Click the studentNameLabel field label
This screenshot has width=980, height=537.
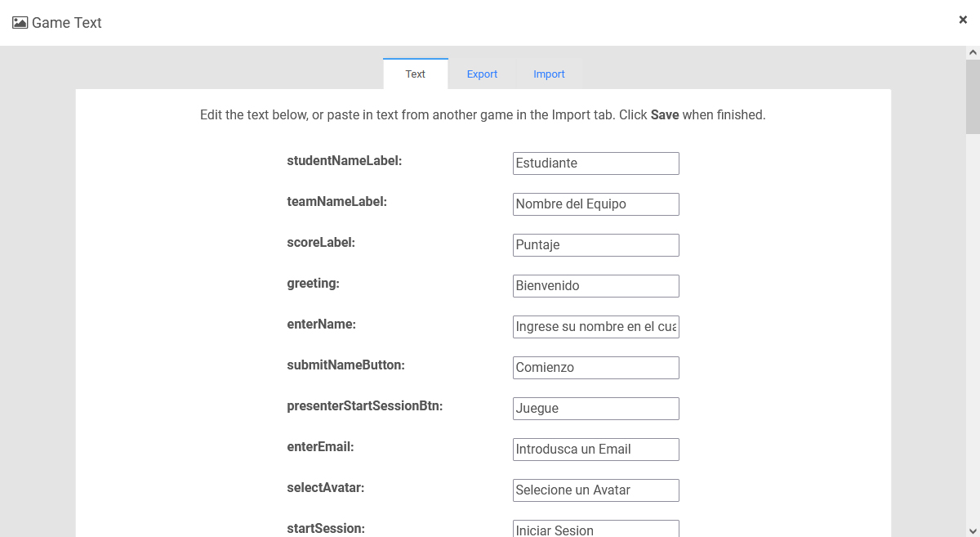pos(344,161)
